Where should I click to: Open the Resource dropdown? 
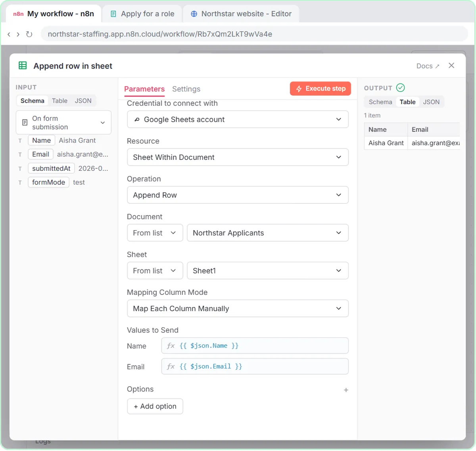(238, 157)
